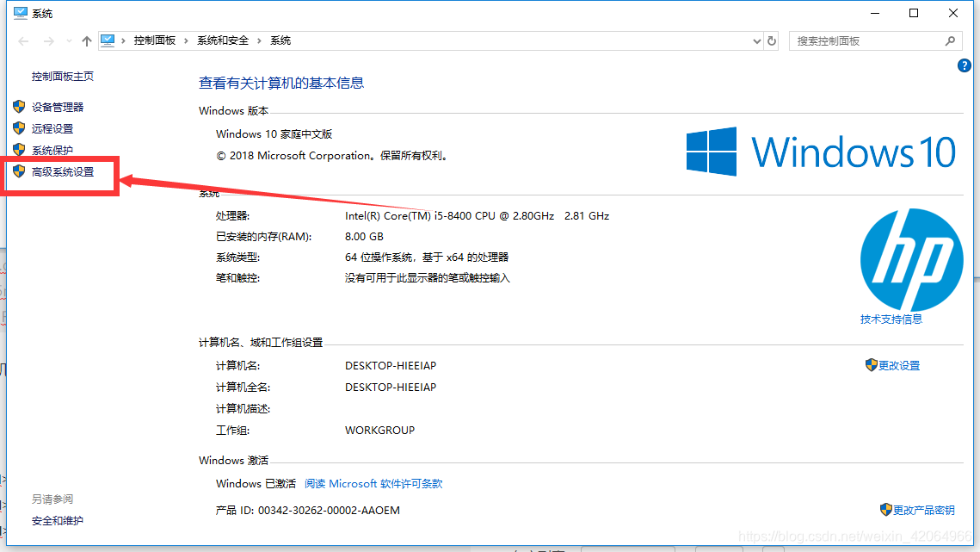Click the Up one level arrow
Viewport: 980px width, 552px height.
[x=86, y=41]
